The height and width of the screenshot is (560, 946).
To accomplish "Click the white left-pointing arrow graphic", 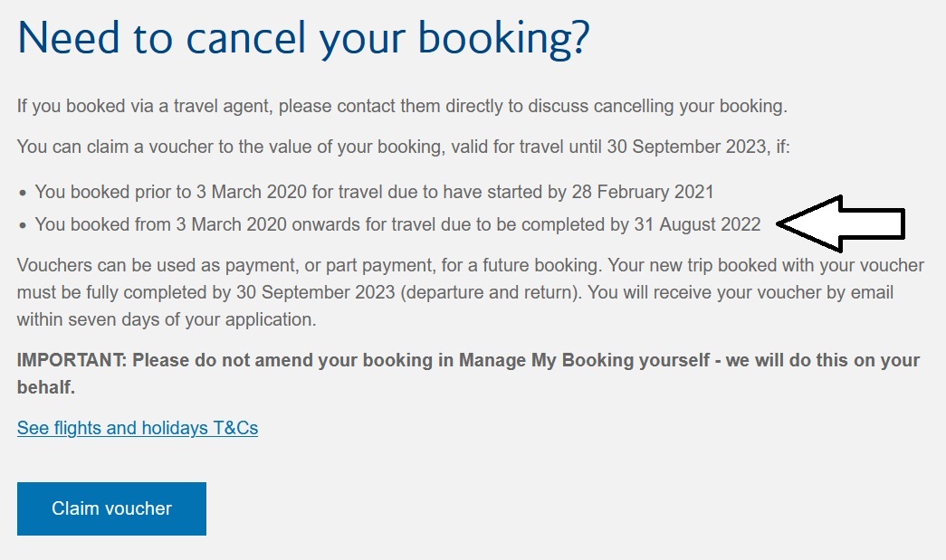I will [840, 223].
